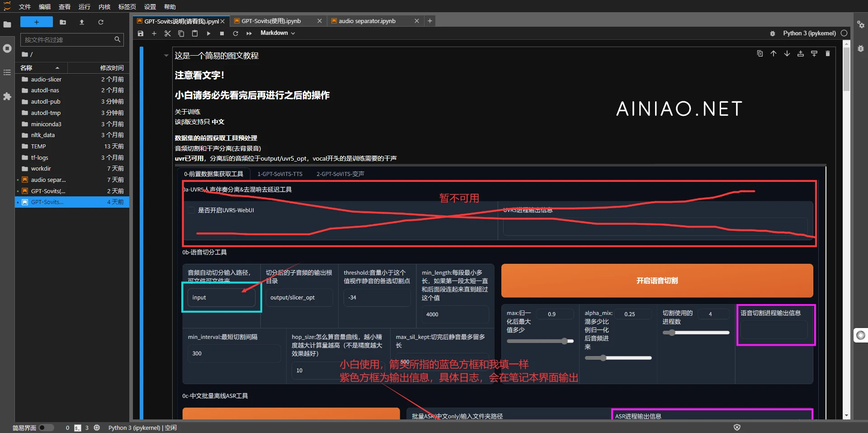Image resolution: width=868 pixels, height=433 pixels.
Task: Open the 文件 menu
Action: point(25,7)
